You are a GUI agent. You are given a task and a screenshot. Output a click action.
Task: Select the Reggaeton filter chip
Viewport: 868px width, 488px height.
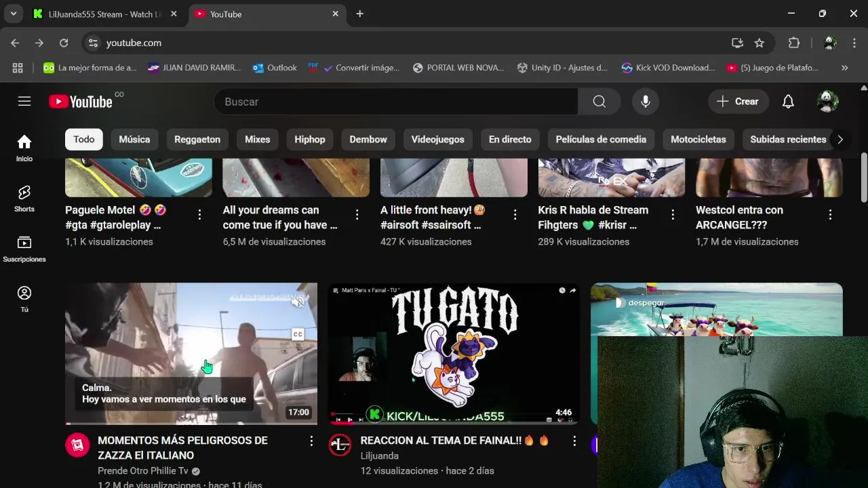click(197, 140)
